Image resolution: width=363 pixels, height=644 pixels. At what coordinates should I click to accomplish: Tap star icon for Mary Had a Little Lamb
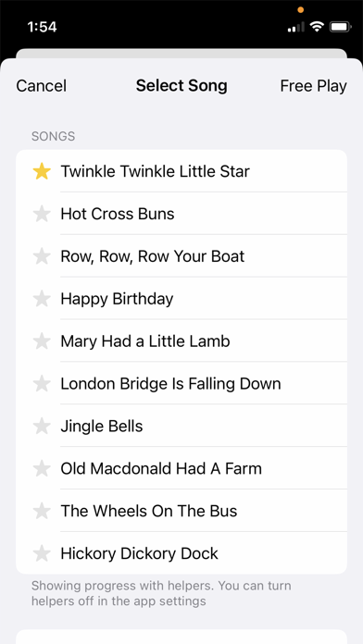pos(42,341)
